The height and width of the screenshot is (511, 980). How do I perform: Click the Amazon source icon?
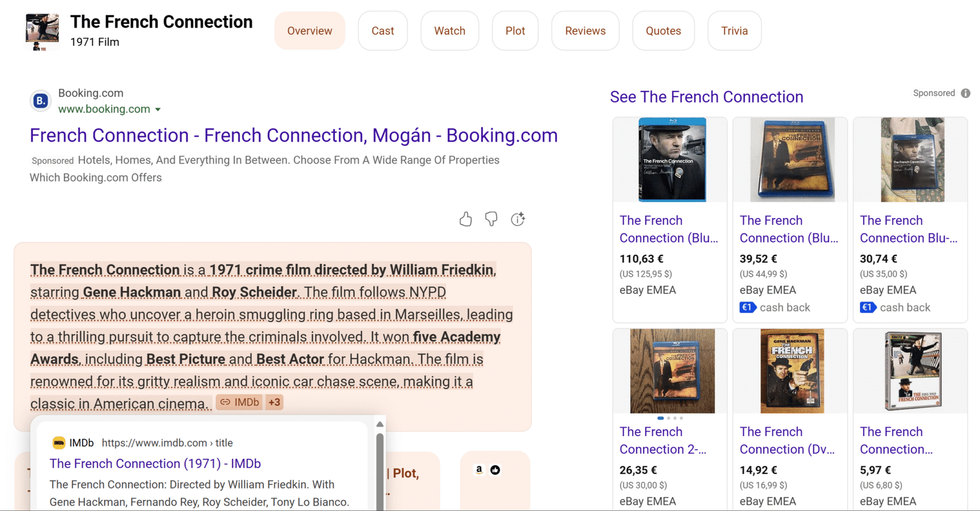[479, 470]
